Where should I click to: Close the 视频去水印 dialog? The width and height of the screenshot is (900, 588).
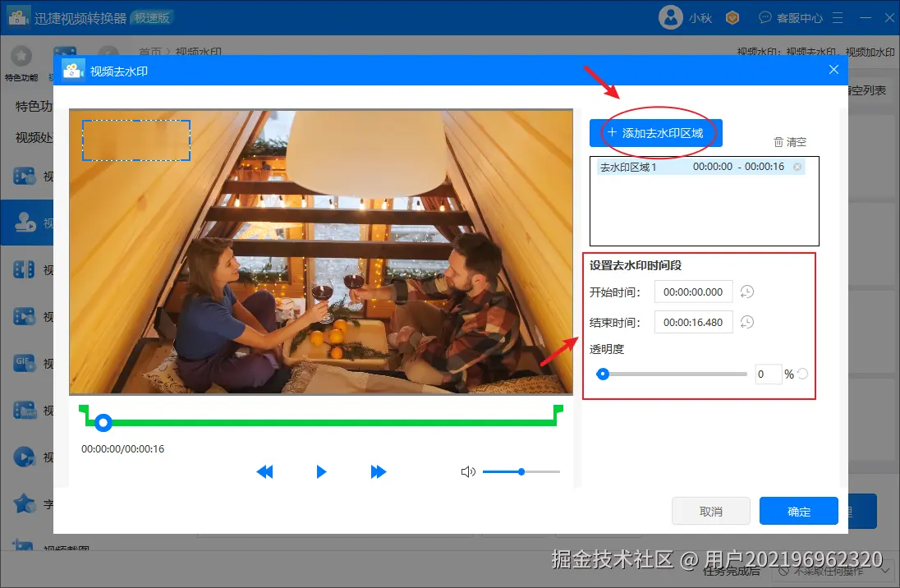click(x=834, y=70)
